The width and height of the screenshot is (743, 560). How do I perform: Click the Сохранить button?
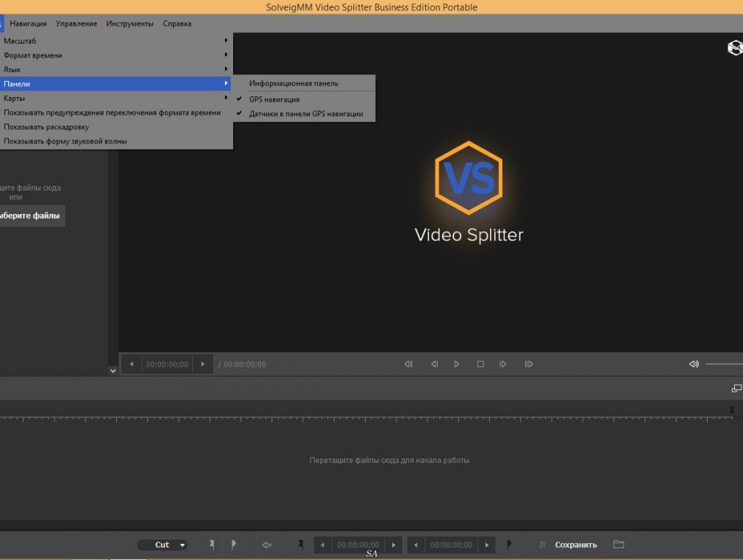[x=576, y=545]
